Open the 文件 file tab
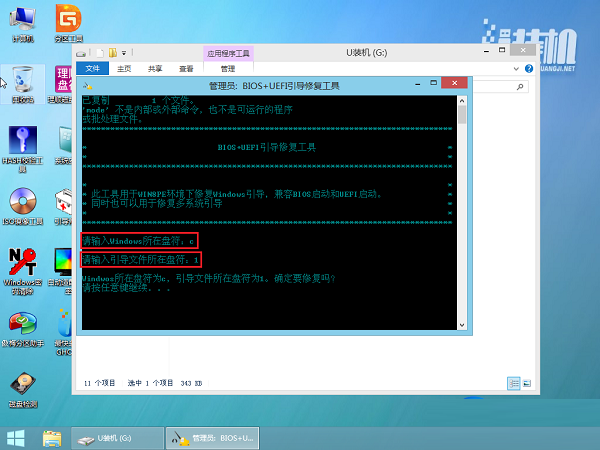The width and height of the screenshot is (600, 450). (93, 68)
